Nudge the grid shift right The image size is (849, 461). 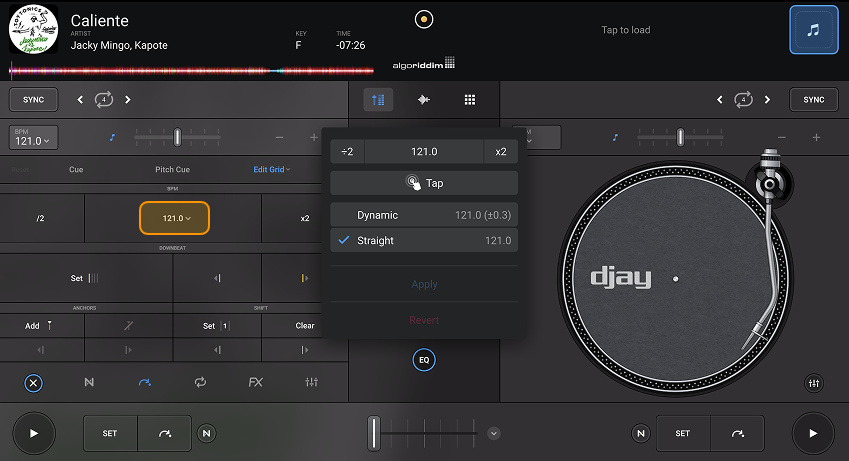pos(305,350)
